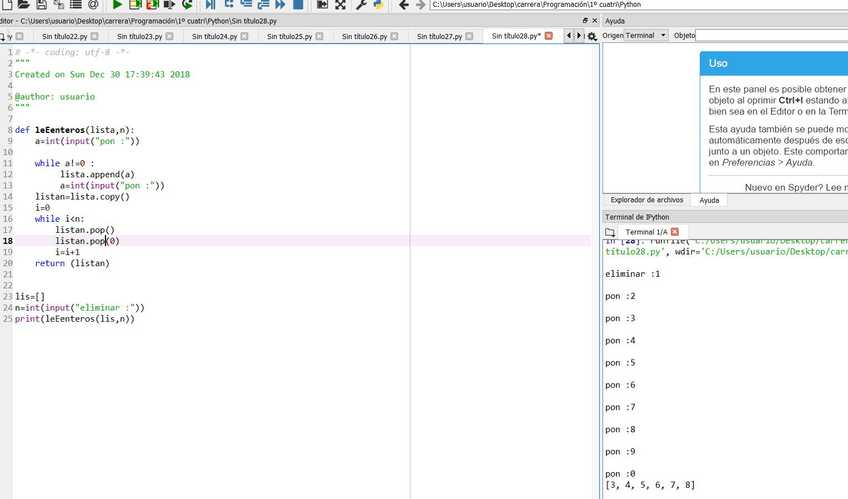
Task: Maximize current pane with fullscreen icon
Action: click(340, 5)
